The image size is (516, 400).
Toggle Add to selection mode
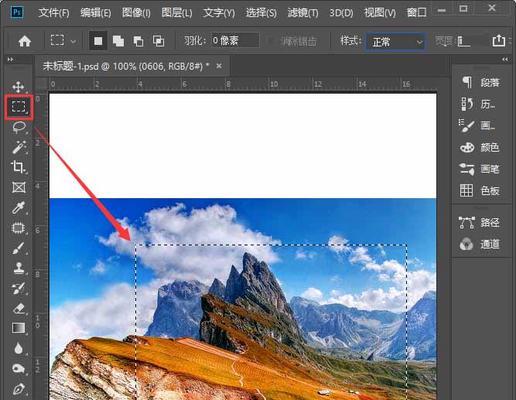(118, 41)
